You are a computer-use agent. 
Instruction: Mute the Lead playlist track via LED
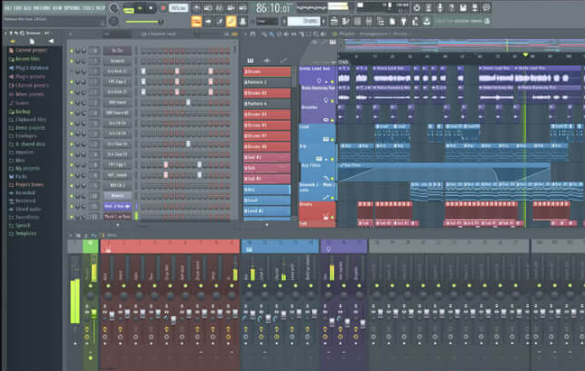click(x=332, y=140)
